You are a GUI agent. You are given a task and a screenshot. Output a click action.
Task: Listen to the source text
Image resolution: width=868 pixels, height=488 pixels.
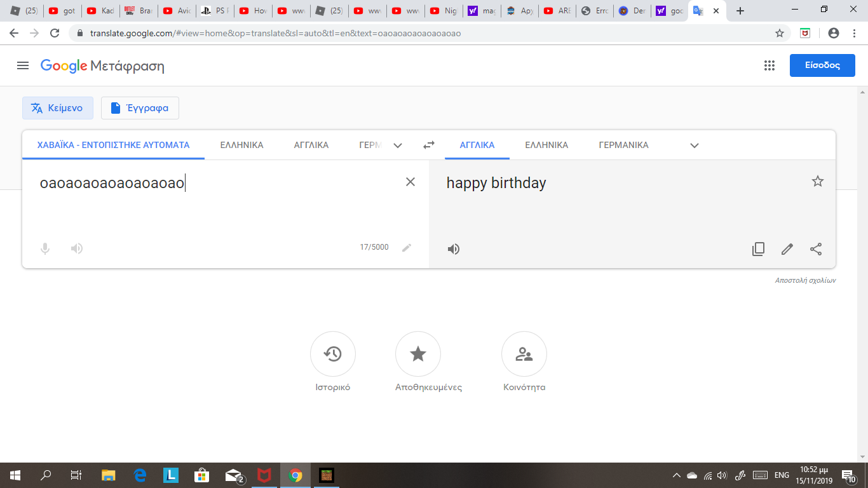[x=77, y=248]
